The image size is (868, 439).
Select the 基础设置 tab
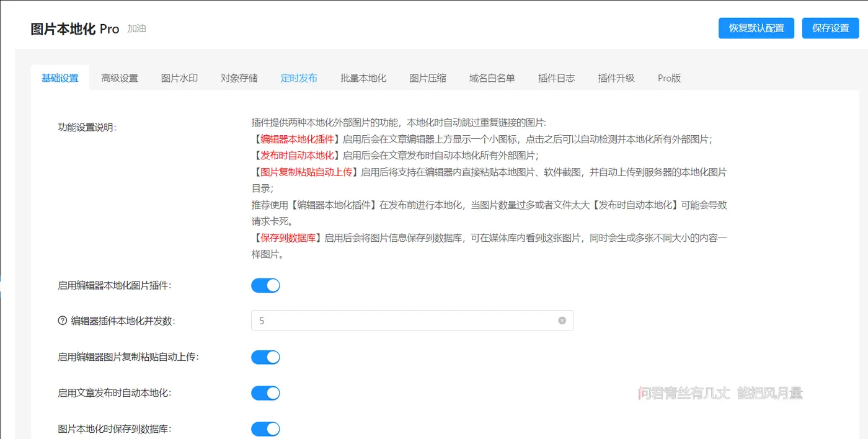click(60, 78)
